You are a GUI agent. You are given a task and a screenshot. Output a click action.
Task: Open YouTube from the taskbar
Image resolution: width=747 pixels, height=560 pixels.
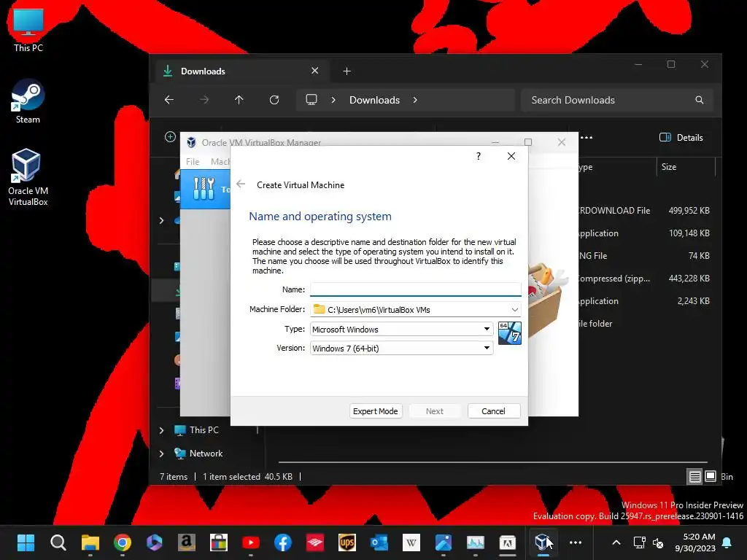(251, 542)
